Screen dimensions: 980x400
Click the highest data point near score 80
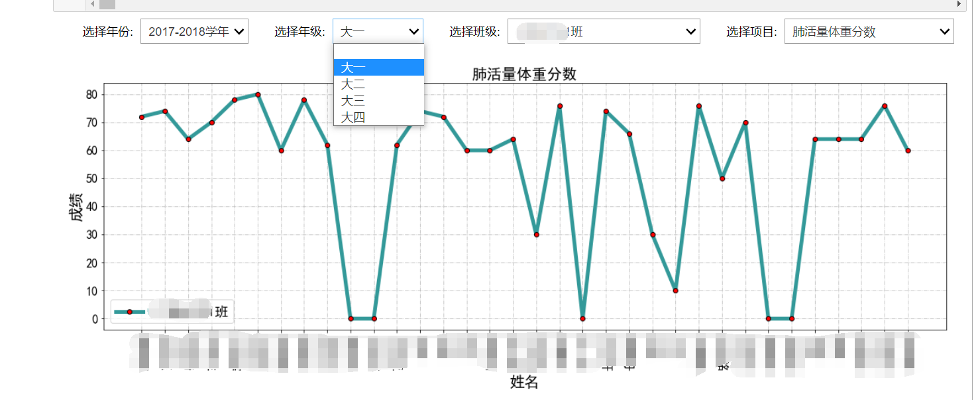point(258,94)
